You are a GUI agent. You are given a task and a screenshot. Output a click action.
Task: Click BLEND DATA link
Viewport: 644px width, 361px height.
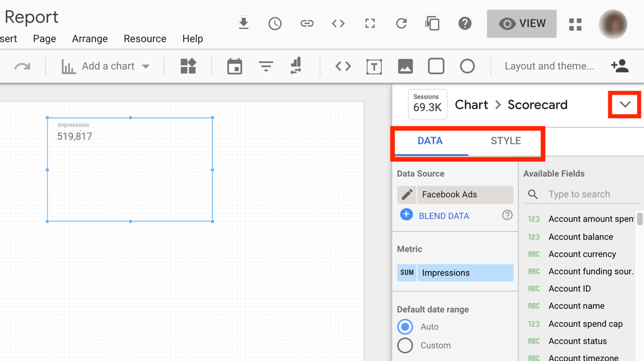(444, 216)
